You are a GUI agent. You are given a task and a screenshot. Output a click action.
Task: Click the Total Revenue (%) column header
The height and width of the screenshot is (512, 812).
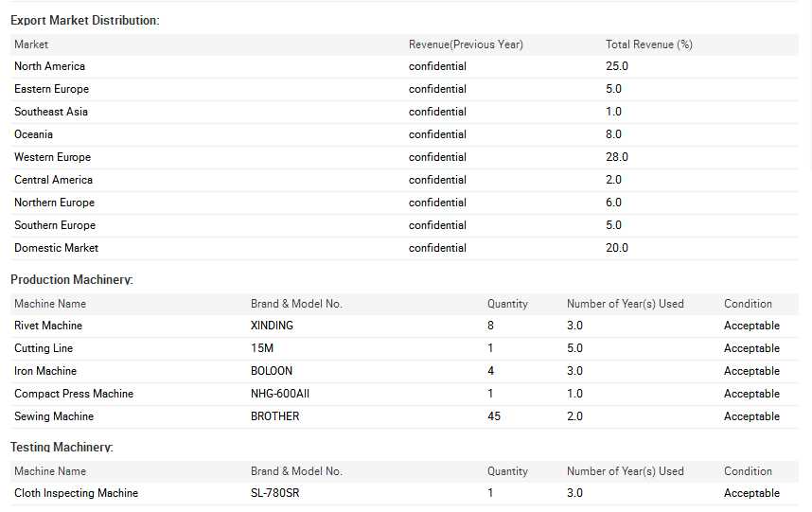click(648, 44)
